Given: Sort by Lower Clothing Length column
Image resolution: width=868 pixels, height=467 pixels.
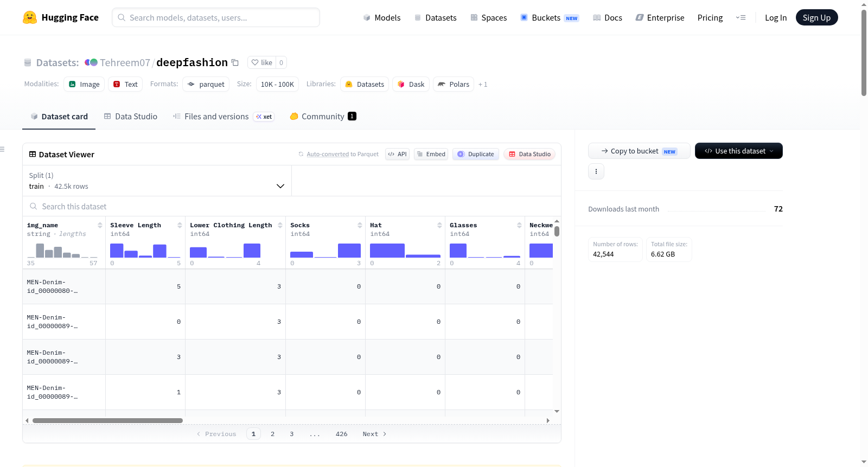Looking at the screenshot, I should click(280, 225).
